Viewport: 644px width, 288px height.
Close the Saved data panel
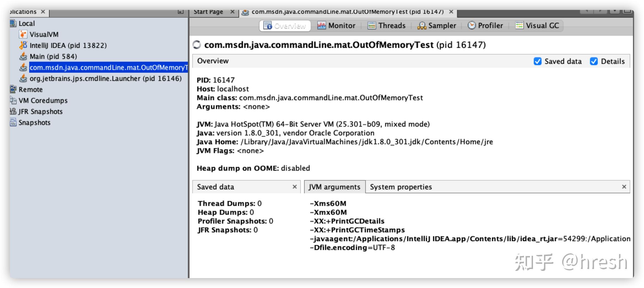tap(294, 187)
